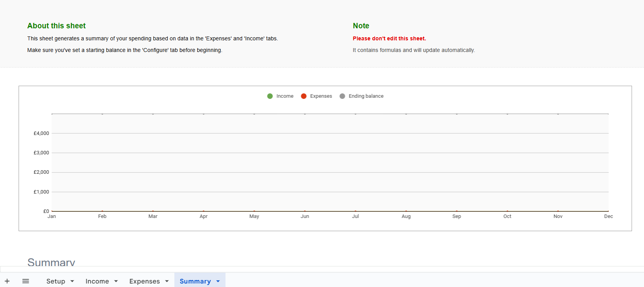Click the green Note heading cell
644x287 pixels.
(361, 26)
